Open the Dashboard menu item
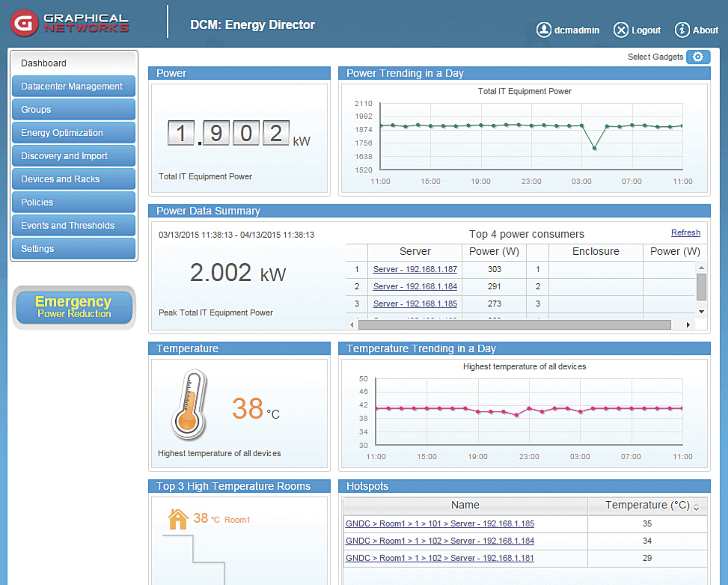 [x=74, y=63]
